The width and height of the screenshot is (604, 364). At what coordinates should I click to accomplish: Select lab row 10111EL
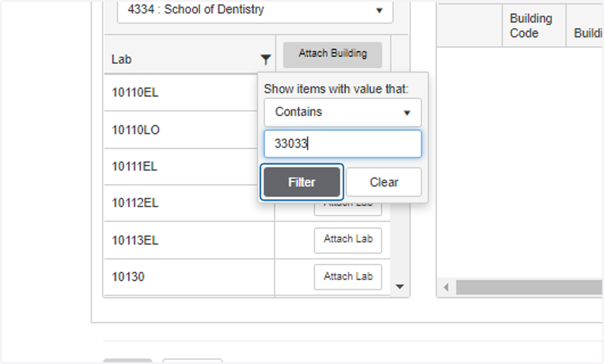point(181,167)
